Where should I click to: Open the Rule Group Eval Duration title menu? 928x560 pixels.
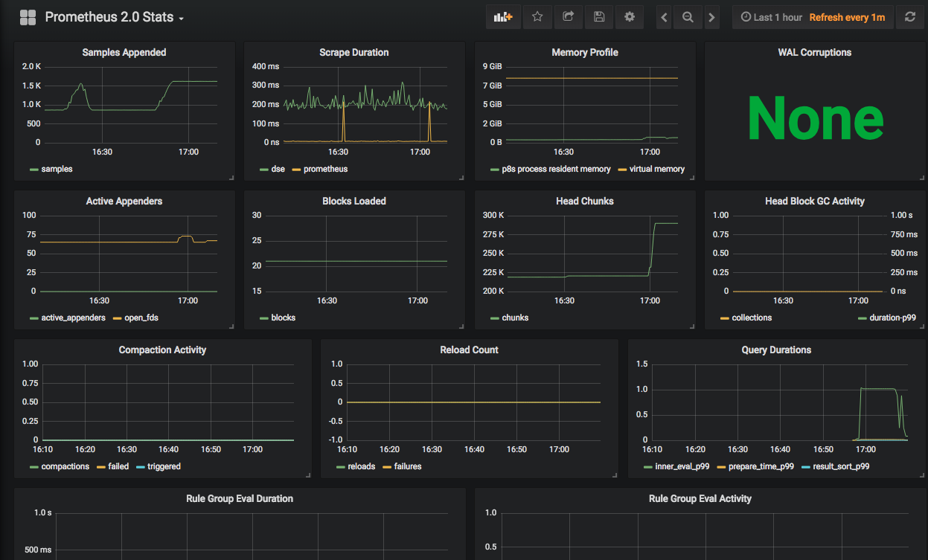(240, 499)
